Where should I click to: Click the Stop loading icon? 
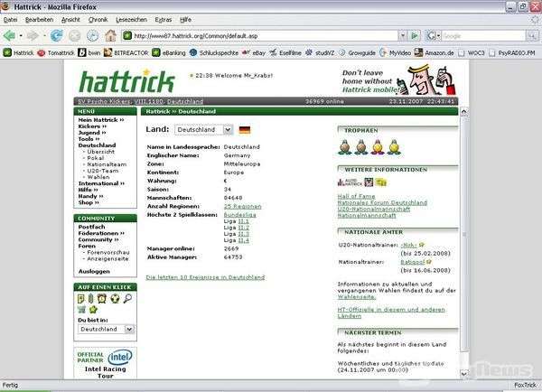[x=75, y=35]
